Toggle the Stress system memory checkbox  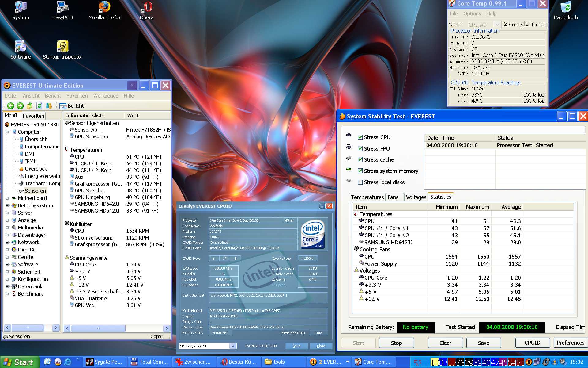[360, 171]
